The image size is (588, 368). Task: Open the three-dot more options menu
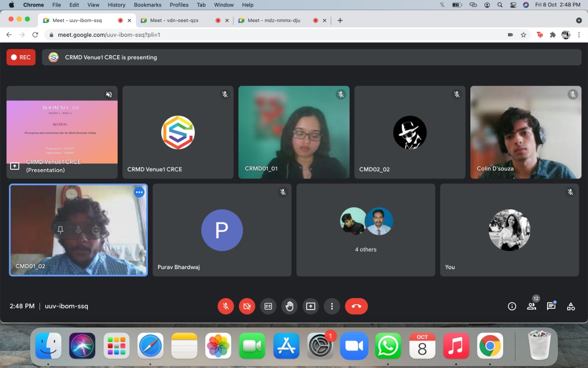[332, 306]
